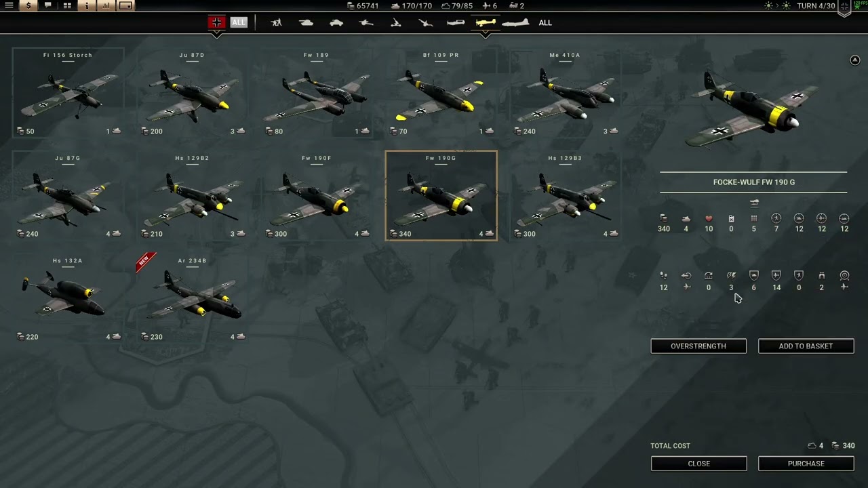Image resolution: width=868 pixels, height=488 pixels.
Task: Toggle the info 'i' button
Action: pos(87,5)
